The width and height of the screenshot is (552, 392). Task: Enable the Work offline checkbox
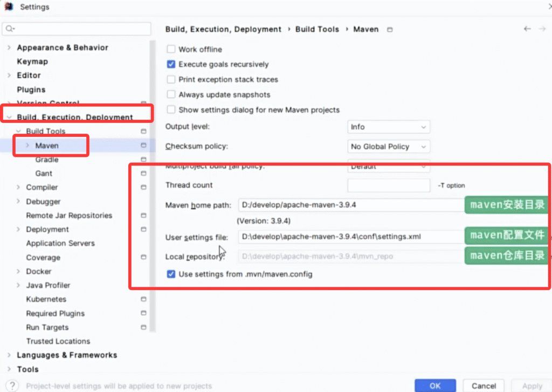pos(171,49)
